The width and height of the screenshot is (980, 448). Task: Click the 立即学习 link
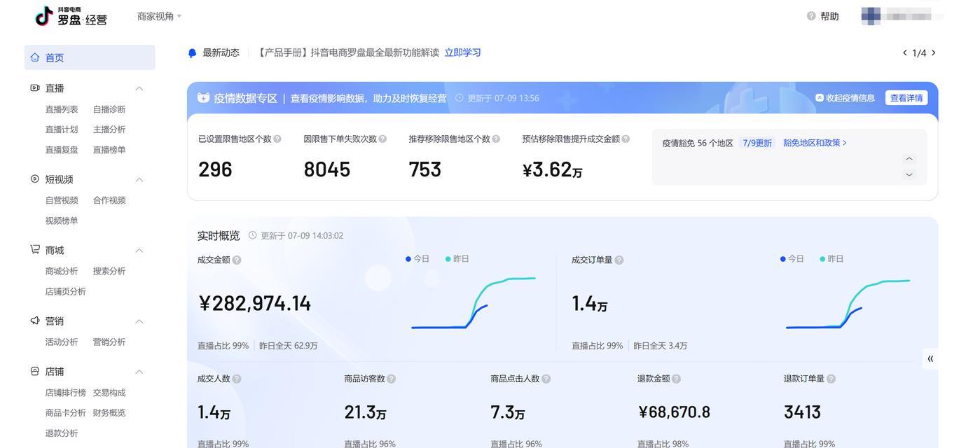pos(462,52)
